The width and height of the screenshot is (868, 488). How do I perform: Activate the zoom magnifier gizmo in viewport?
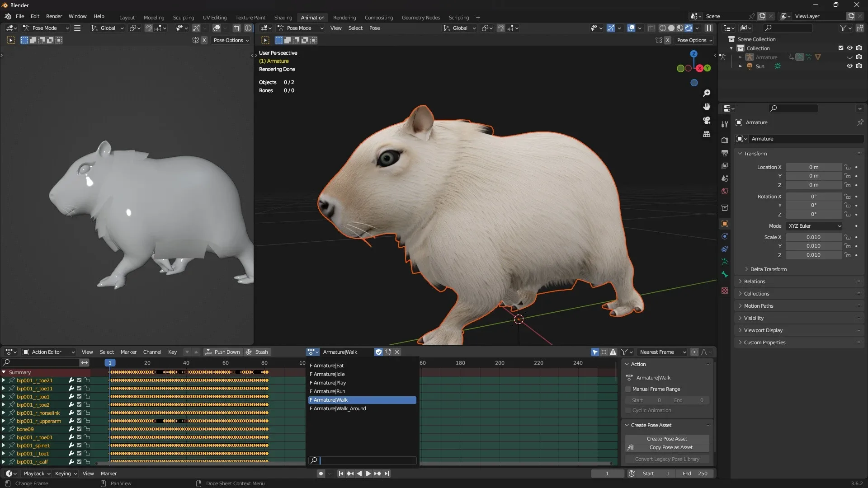coord(707,93)
